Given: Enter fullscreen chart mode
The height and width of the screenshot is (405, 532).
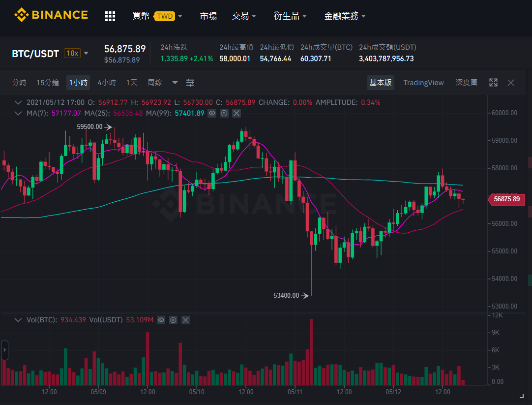Looking at the screenshot, I should (493, 83).
